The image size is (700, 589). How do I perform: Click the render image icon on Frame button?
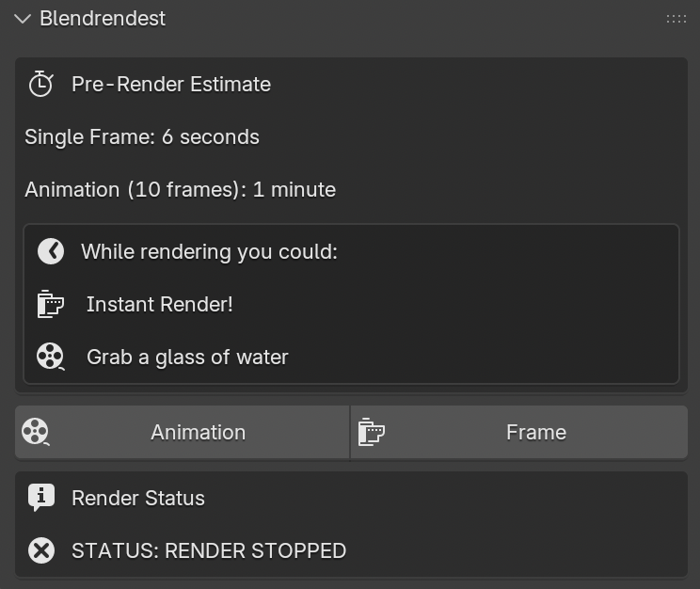tap(372, 432)
